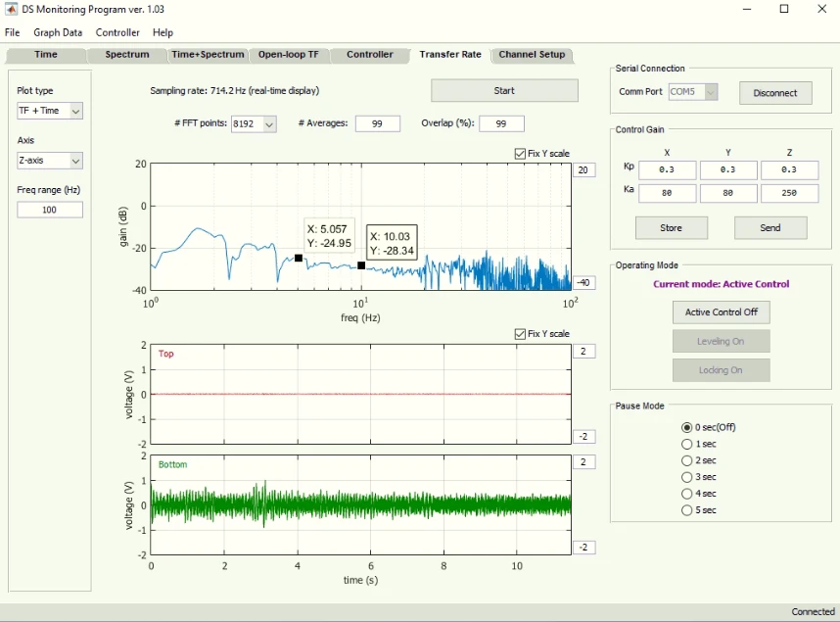Open the Plot type dropdown

tap(50, 111)
